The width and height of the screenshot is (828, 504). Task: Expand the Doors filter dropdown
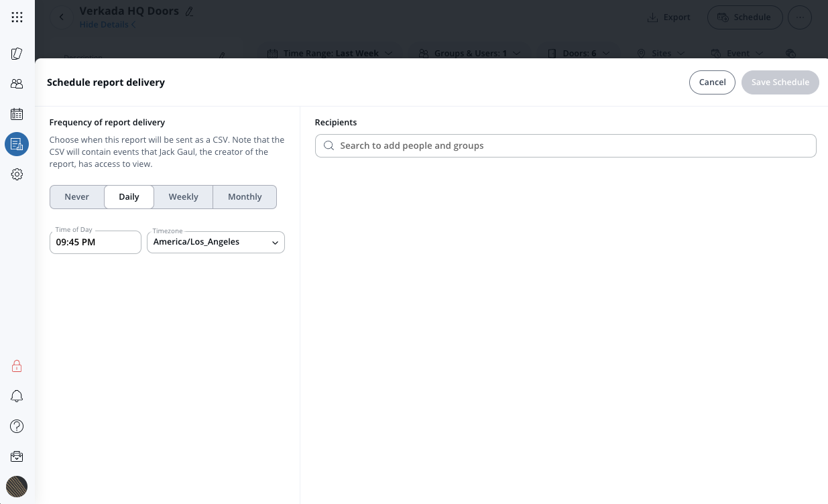pyautogui.click(x=579, y=53)
